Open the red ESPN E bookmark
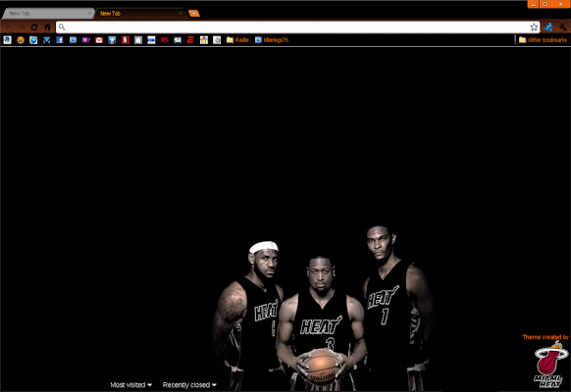571x392 pixels. [190, 40]
